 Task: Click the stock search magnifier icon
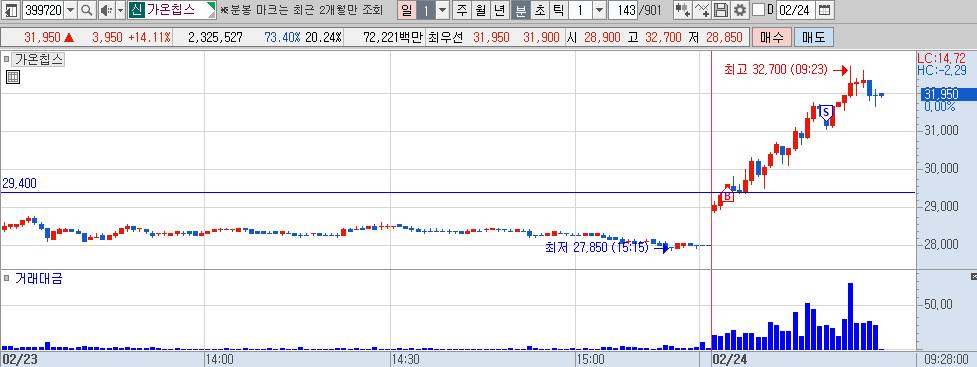(87, 10)
